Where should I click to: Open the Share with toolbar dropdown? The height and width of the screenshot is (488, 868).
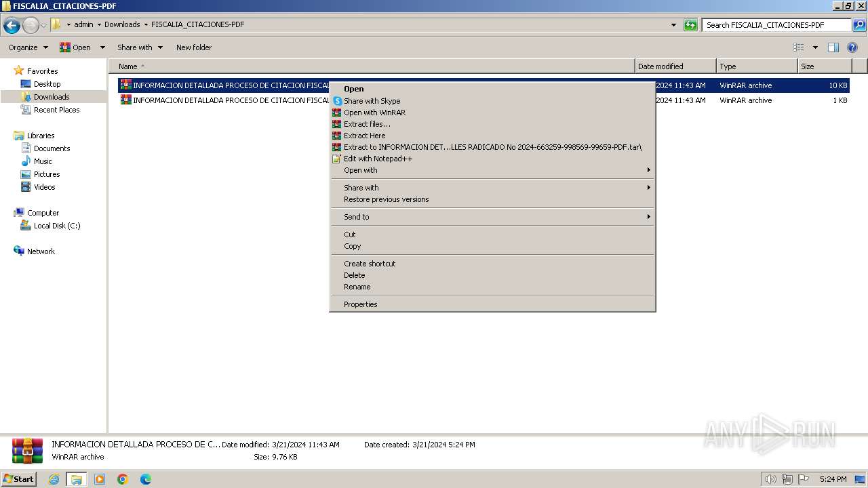point(140,47)
